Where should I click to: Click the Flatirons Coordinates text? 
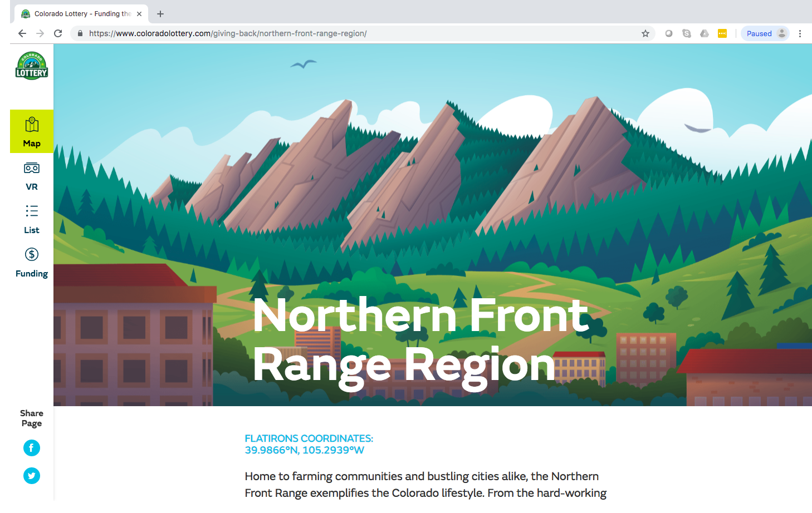309,444
